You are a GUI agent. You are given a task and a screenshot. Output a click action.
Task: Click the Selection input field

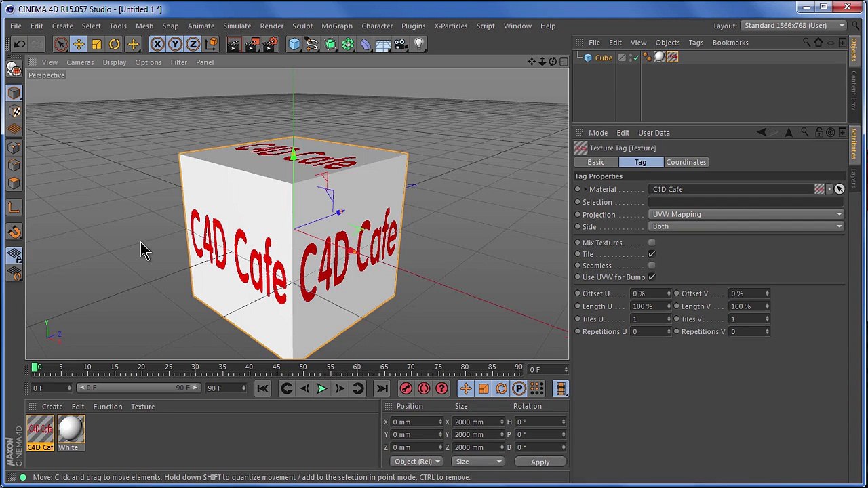coord(747,202)
